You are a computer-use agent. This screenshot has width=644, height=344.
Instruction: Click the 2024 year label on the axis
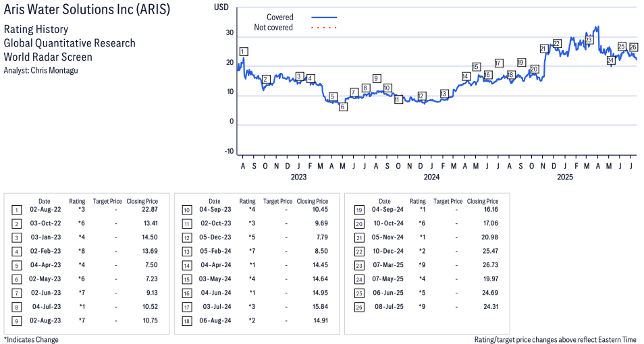(431, 177)
